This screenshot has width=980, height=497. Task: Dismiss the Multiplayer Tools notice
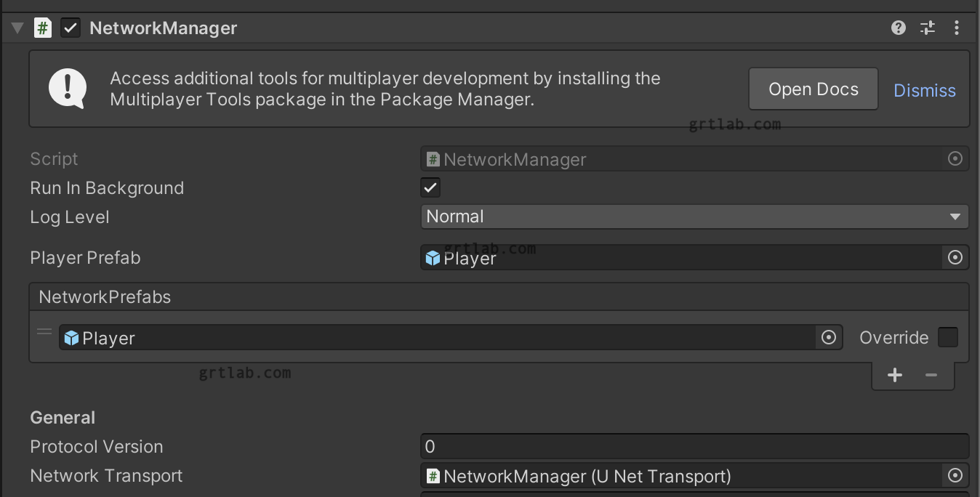924,90
